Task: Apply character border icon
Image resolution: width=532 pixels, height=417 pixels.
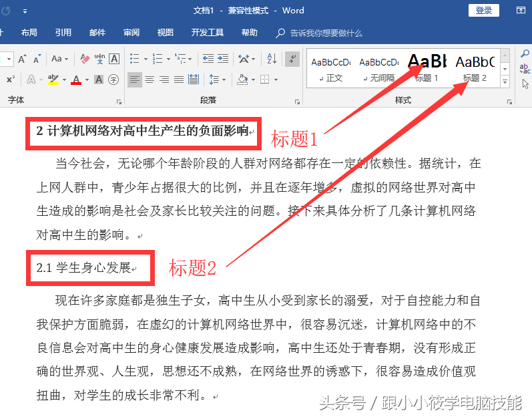Action: pyautogui.click(x=114, y=59)
